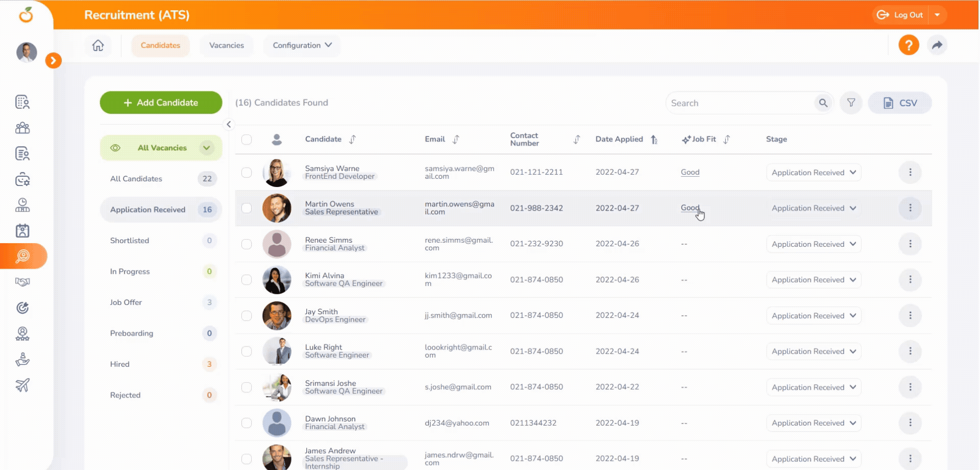The height and width of the screenshot is (470, 980).
Task: Click the Add Candidate button
Action: tap(161, 103)
